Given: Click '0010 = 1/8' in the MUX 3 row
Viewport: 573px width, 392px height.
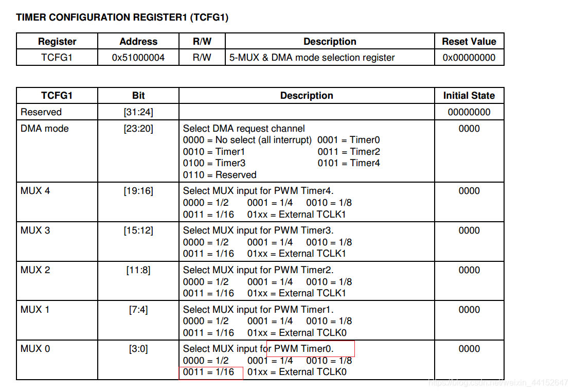Looking at the screenshot, I should (329, 242).
